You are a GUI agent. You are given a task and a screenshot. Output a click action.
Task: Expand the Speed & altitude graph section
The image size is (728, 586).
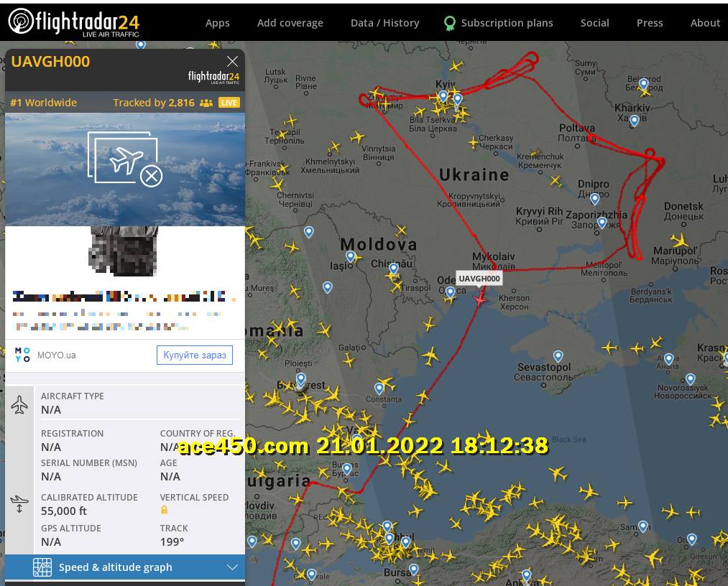click(x=125, y=567)
